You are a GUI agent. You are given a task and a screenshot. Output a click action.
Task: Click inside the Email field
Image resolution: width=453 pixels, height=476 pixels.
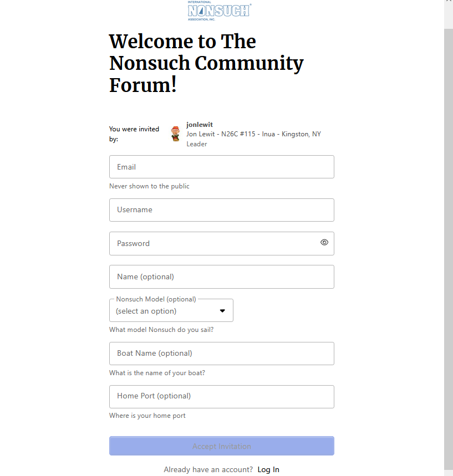(x=221, y=167)
